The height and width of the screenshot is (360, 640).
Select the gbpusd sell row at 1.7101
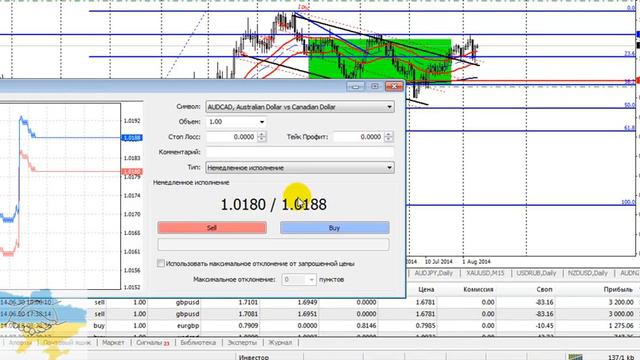click(320, 302)
